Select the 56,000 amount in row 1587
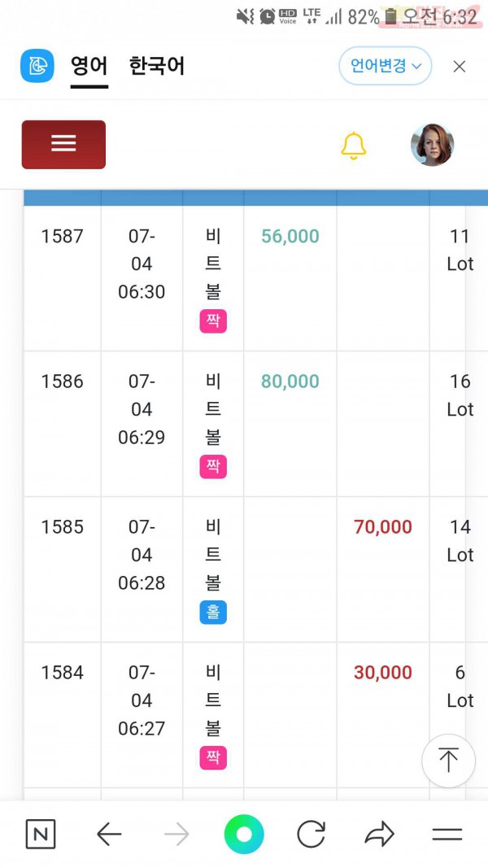The width and height of the screenshot is (488, 868). tap(290, 237)
